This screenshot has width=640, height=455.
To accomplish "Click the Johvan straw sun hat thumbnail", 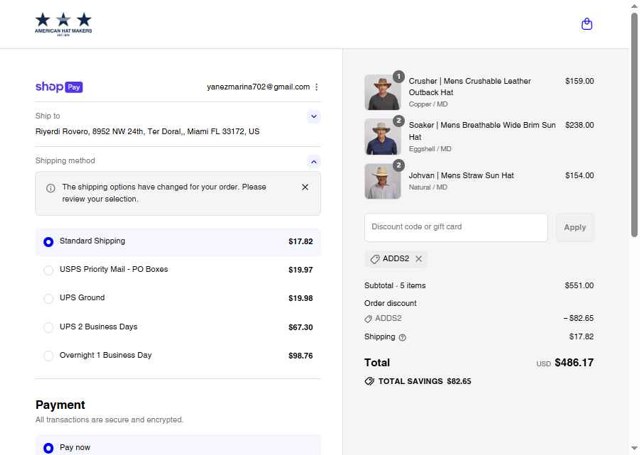I will (382, 181).
